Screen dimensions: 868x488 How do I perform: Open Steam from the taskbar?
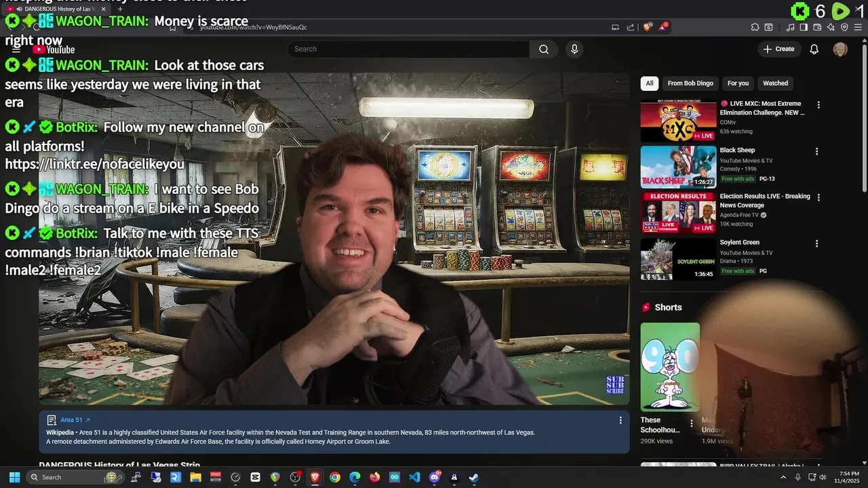click(474, 477)
